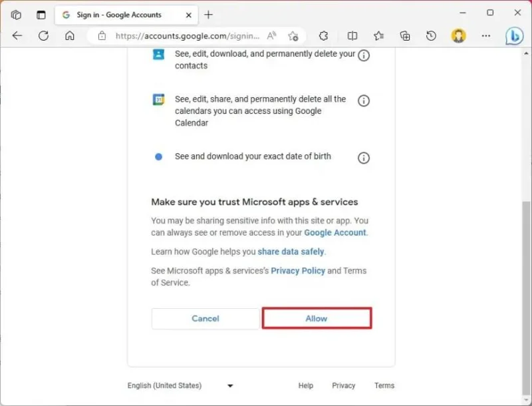Select the Google Contacts icon

point(158,55)
